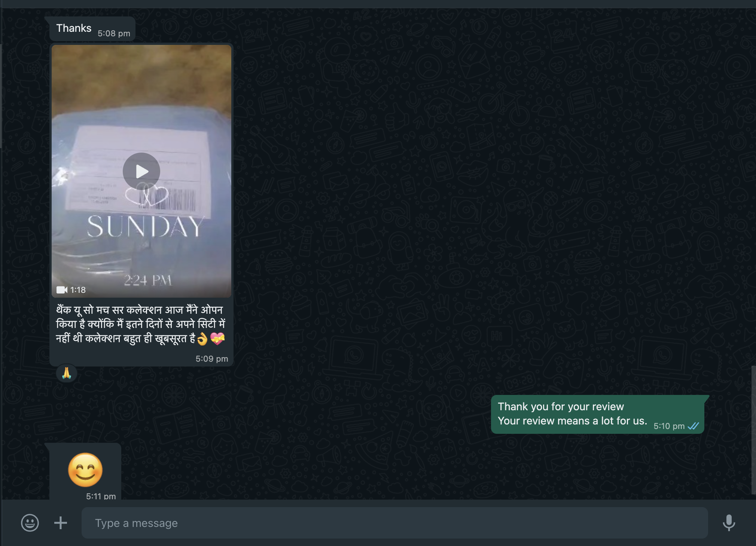Click the OK hand emoji in caption
The width and height of the screenshot is (756, 546).
coord(202,339)
